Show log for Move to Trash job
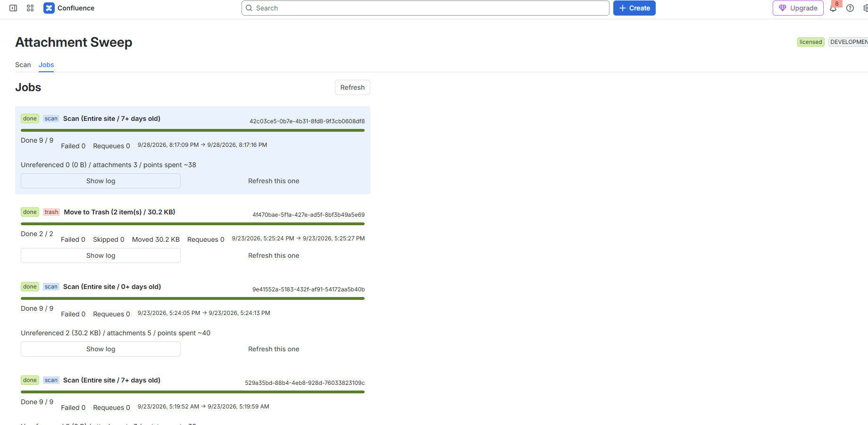This screenshot has height=425, width=868. [100, 255]
